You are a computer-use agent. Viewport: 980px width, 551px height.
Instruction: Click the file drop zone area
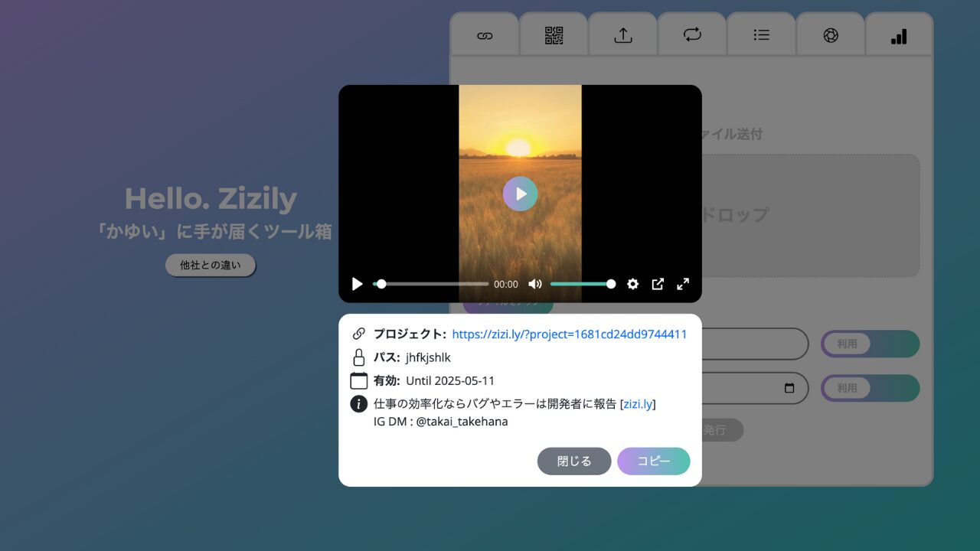coord(810,215)
